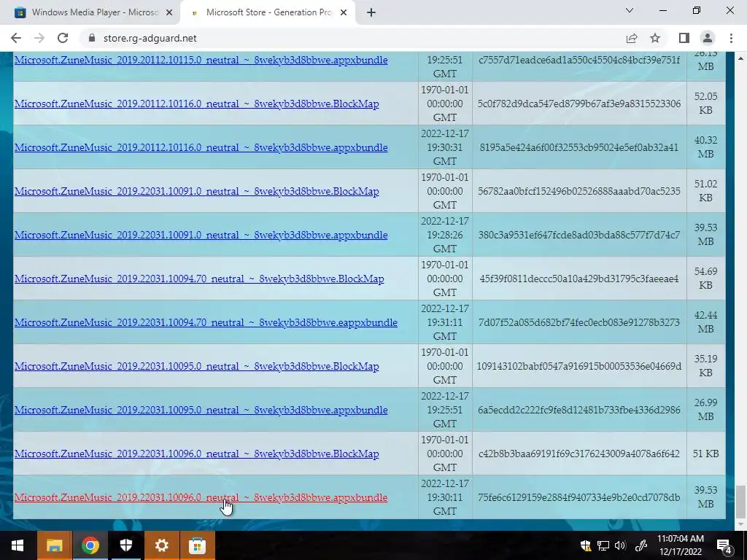This screenshot has width=747, height=560.
Task: Click the 26.99 MB size cell
Action: pos(705,410)
